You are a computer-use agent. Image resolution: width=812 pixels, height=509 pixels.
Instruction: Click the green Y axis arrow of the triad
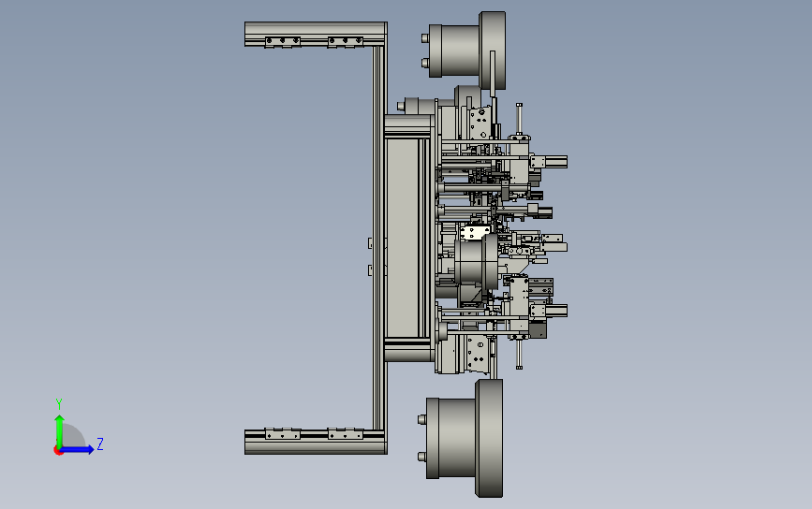59,430
